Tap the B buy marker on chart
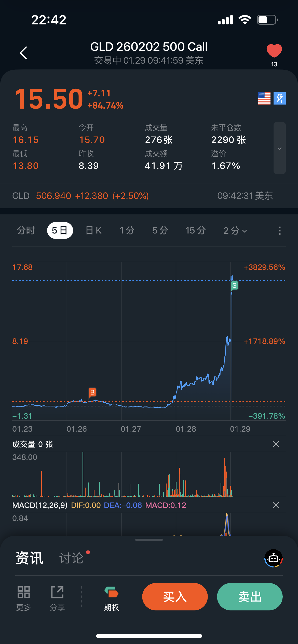This screenshot has height=644, width=298. [92, 392]
